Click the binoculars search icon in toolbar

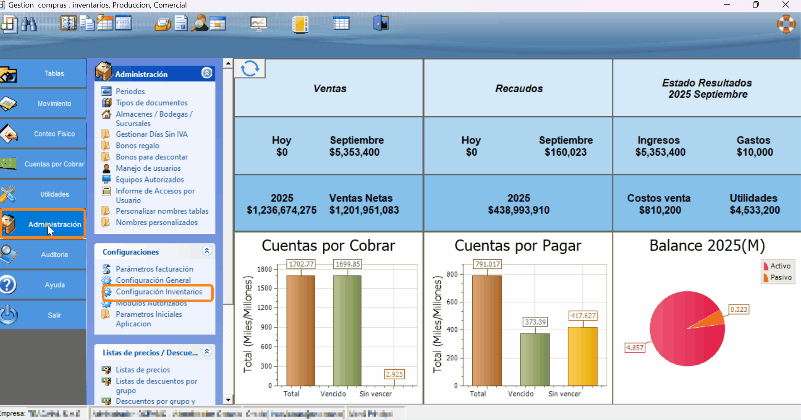point(31,23)
